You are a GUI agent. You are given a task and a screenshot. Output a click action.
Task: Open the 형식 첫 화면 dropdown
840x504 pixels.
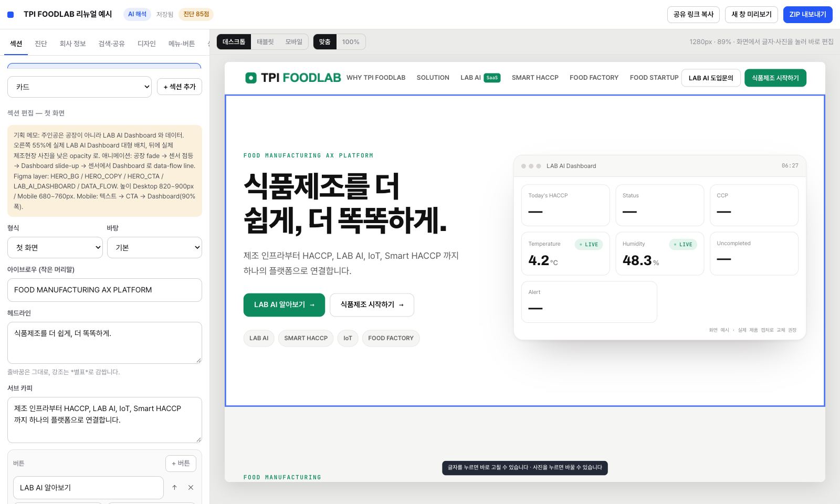coord(55,247)
